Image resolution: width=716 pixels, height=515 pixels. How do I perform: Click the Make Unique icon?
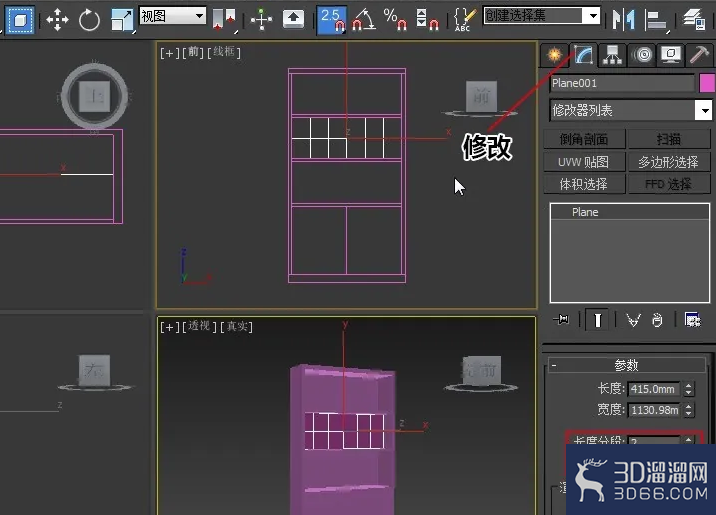point(633,320)
